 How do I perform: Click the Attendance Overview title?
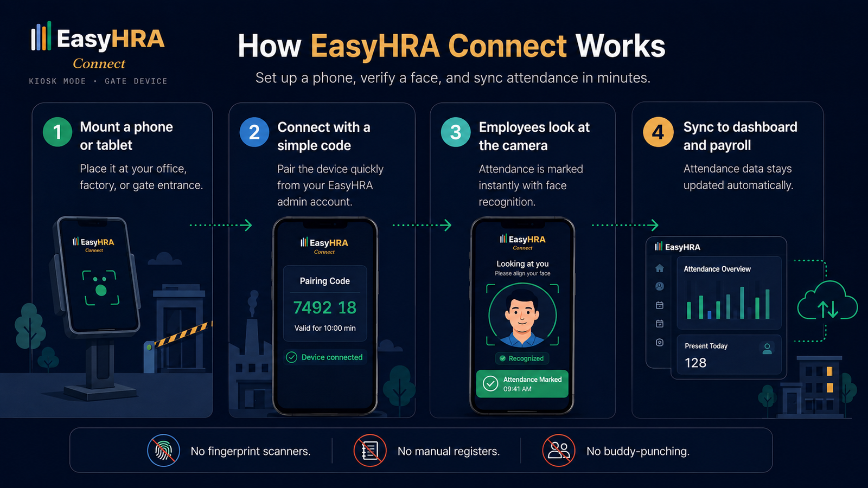[717, 269]
